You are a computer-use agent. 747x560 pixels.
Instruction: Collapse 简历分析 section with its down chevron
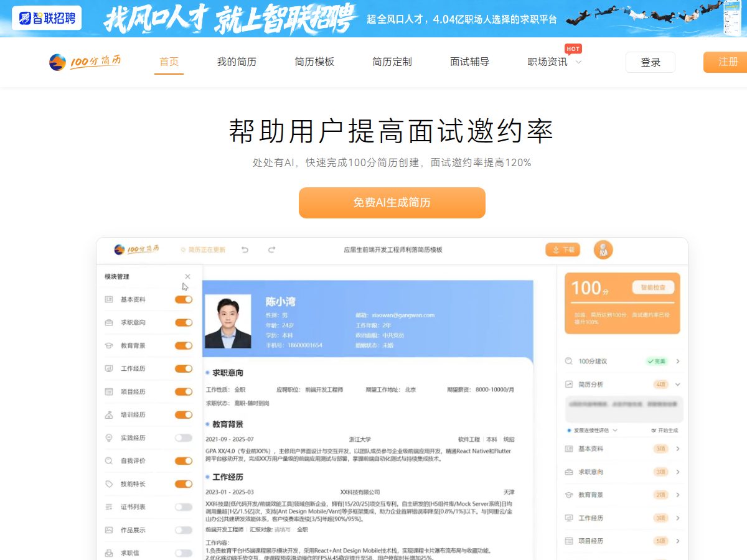coord(678,384)
